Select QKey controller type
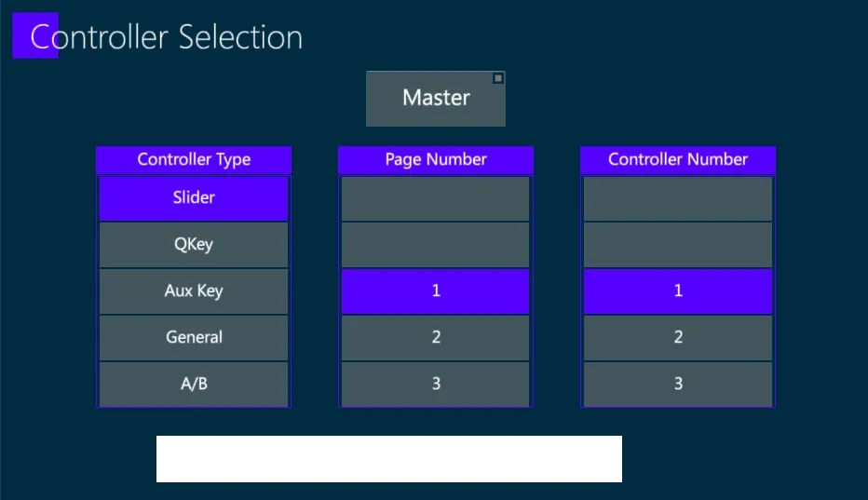Viewport: 868px width, 500px height. (194, 245)
